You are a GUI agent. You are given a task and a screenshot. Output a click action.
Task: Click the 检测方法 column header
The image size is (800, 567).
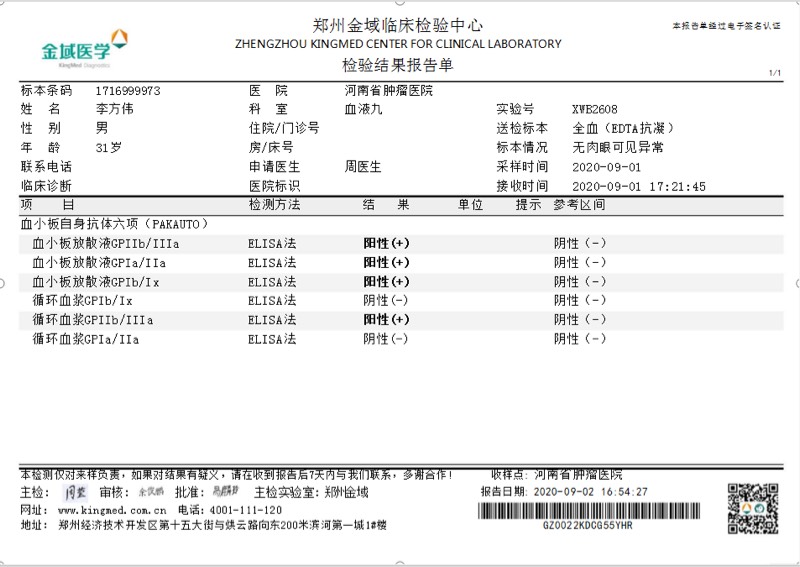[274, 204]
